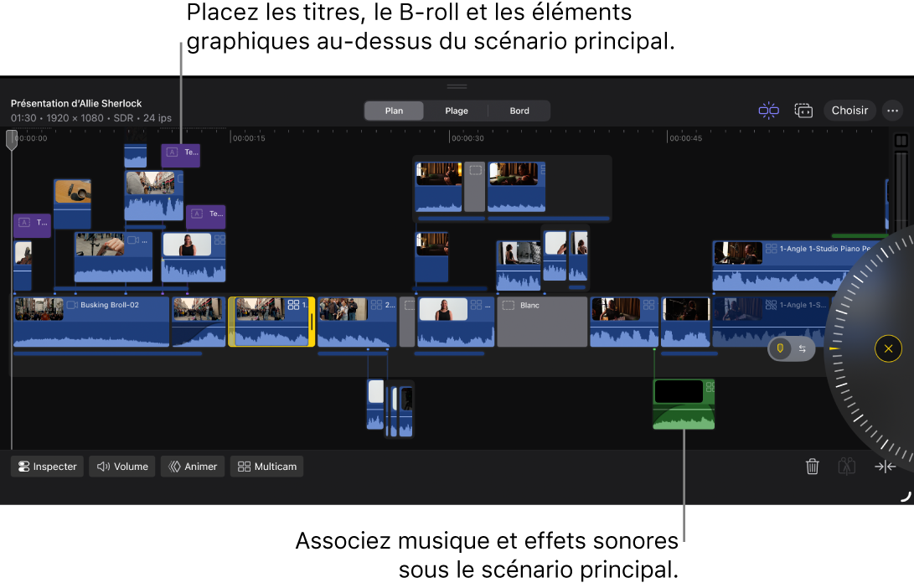Open the ellipsis more options menu
914x588 pixels.
click(x=891, y=110)
